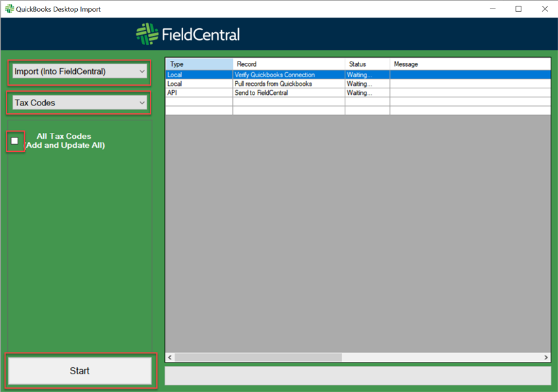Screen dimensions: 558x392
Task: Select the Send to FieldCentral row
Action: coord(358,92)
